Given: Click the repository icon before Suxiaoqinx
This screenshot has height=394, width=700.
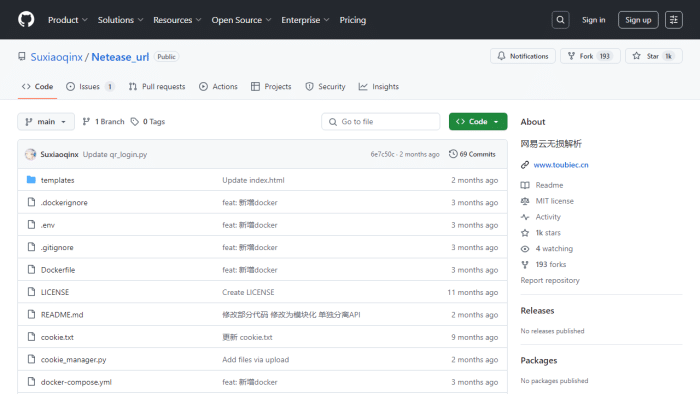Looking at the screenshot, I should [x=21, y=57].
